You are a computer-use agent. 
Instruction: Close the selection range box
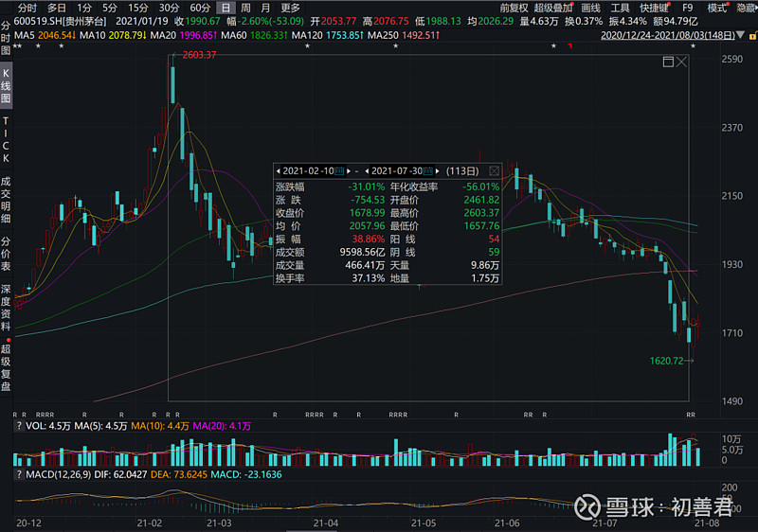(x=681, y=62)
